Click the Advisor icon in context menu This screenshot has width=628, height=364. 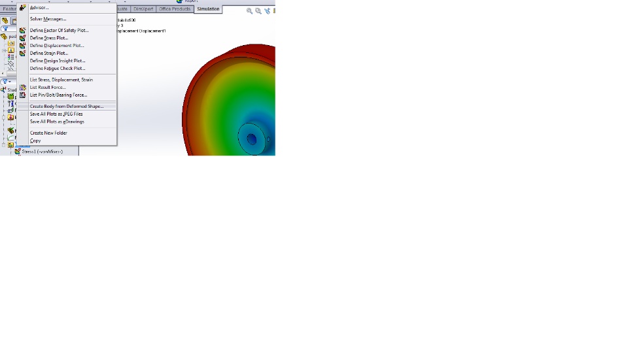[22, 8]
